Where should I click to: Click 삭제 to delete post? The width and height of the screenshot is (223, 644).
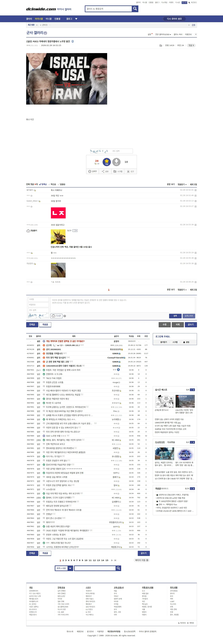pyautogui.click(x=178, y=324)
